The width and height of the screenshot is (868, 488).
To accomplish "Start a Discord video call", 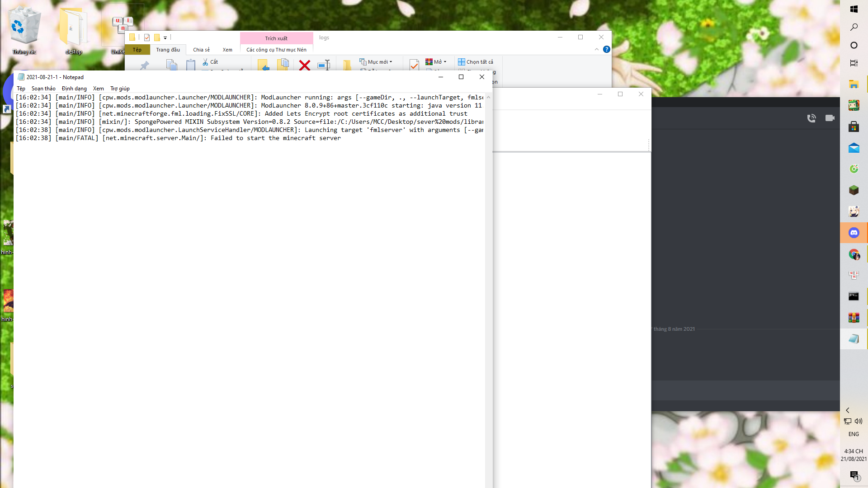I will point(830,118).
